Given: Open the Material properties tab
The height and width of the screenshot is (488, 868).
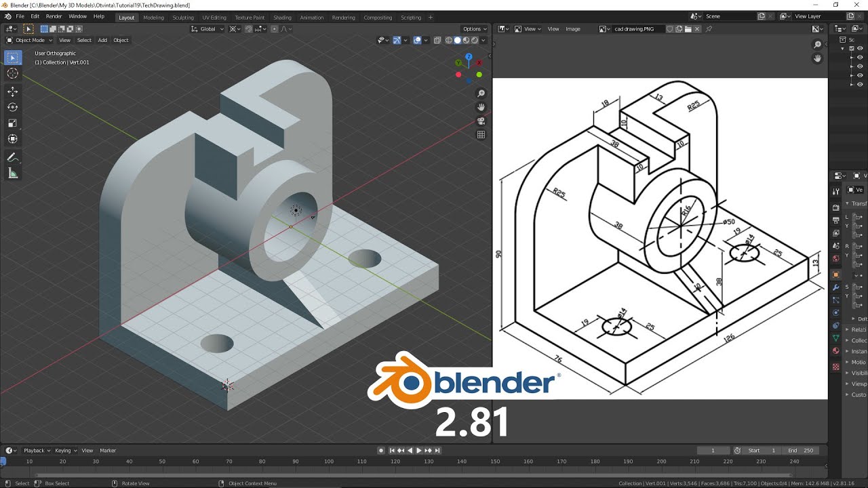Looking at the screenshot, I should [836, 351].
